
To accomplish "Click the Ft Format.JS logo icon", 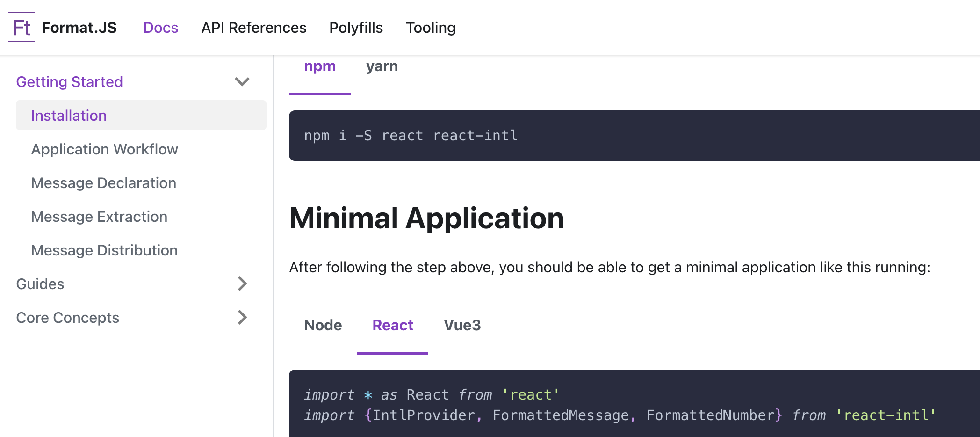I will (x=22, y=28).
